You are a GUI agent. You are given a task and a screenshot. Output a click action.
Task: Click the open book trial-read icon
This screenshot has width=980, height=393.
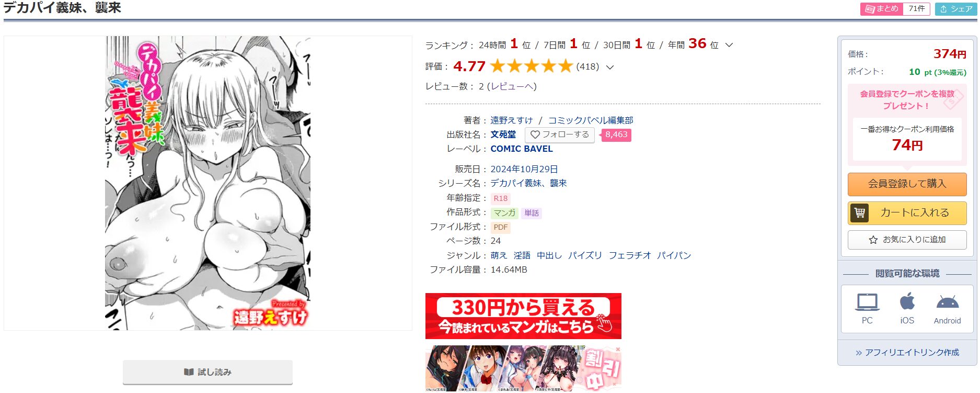(x=189, y=372)
